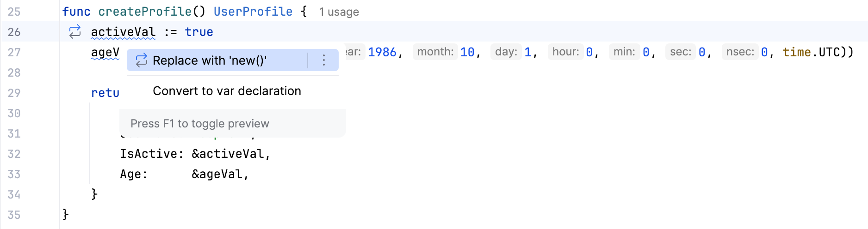Click the "month:" parameter hint

point(435,52)
